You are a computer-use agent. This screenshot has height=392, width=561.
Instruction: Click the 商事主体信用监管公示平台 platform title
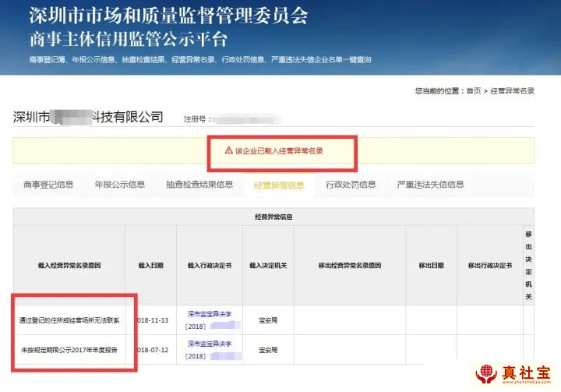129,39
